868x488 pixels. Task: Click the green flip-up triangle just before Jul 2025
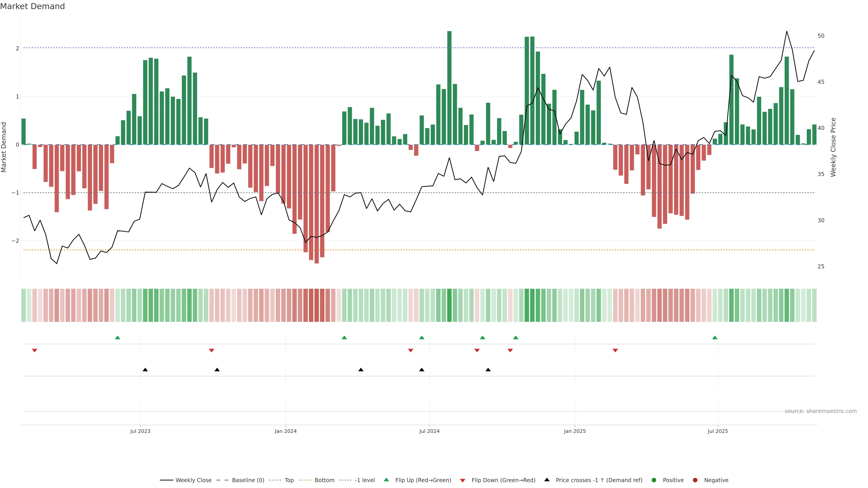coord(715,338)
